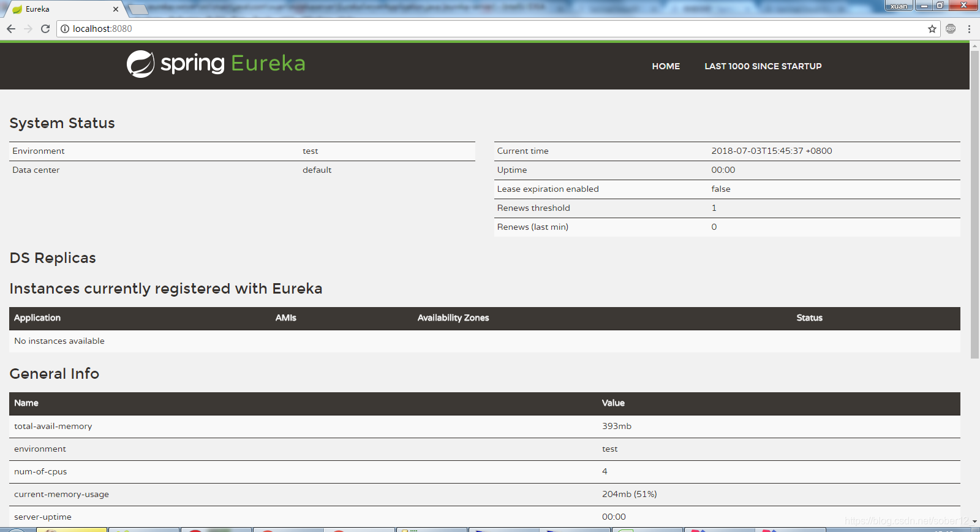Click the browser forward arrow
Viewport: 980px width, 532px height.
[x=28, y=29]
